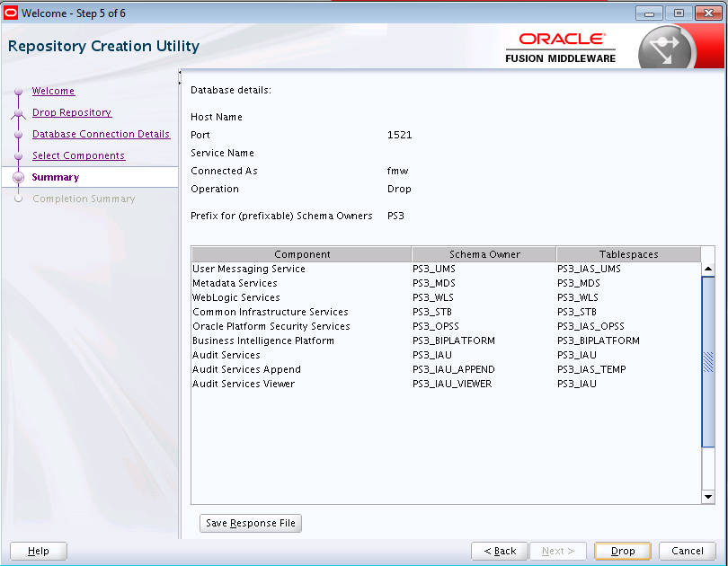
Task: Click the Host Name label
Action: (217, 118)
